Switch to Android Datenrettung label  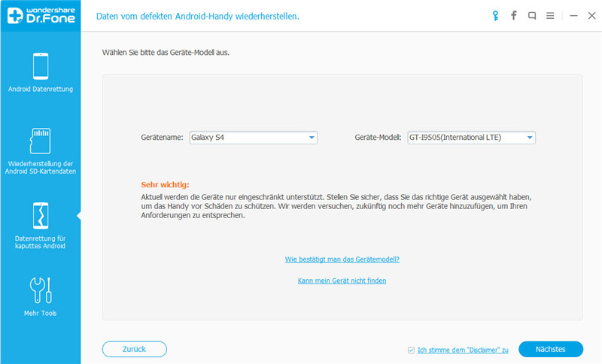(41, 89)
